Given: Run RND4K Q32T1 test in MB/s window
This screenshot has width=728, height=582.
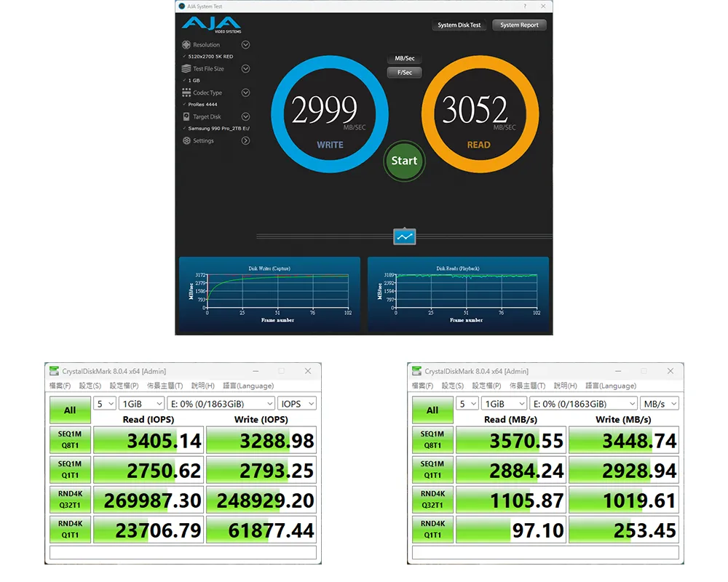Looking at the screenshot, I should point(432,499).
